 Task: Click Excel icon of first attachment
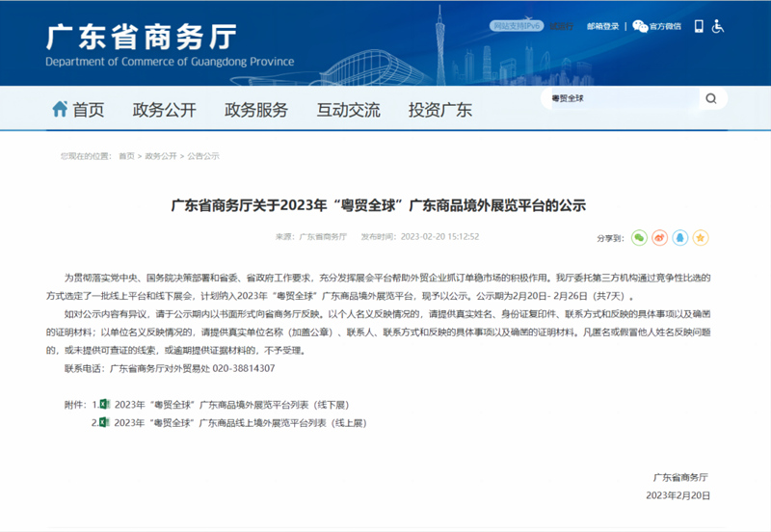[105, 405]
